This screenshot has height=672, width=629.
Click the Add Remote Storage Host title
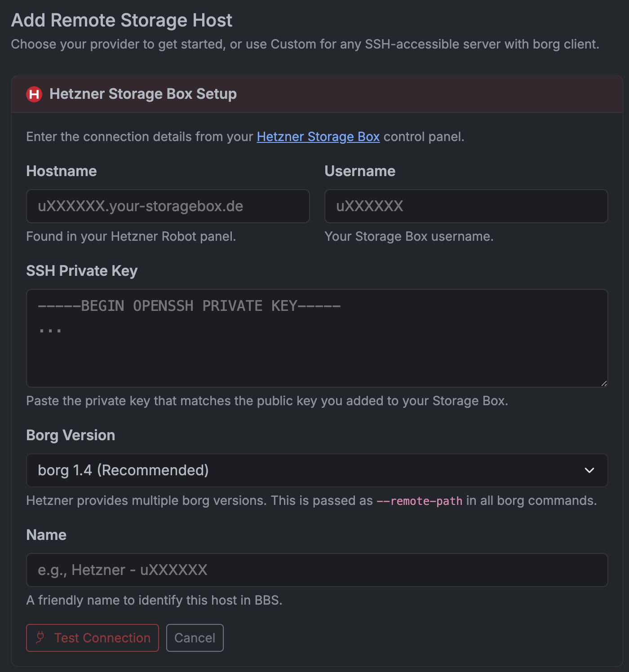coord(122,20)
